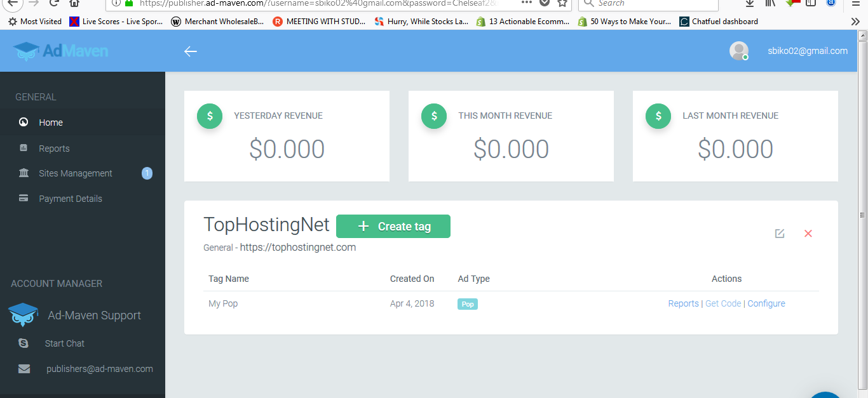The width and height of the screenshot is (868, 398).
Task: Open the 50 Ways to Make Your... bookmark
Action: (625, 22)
